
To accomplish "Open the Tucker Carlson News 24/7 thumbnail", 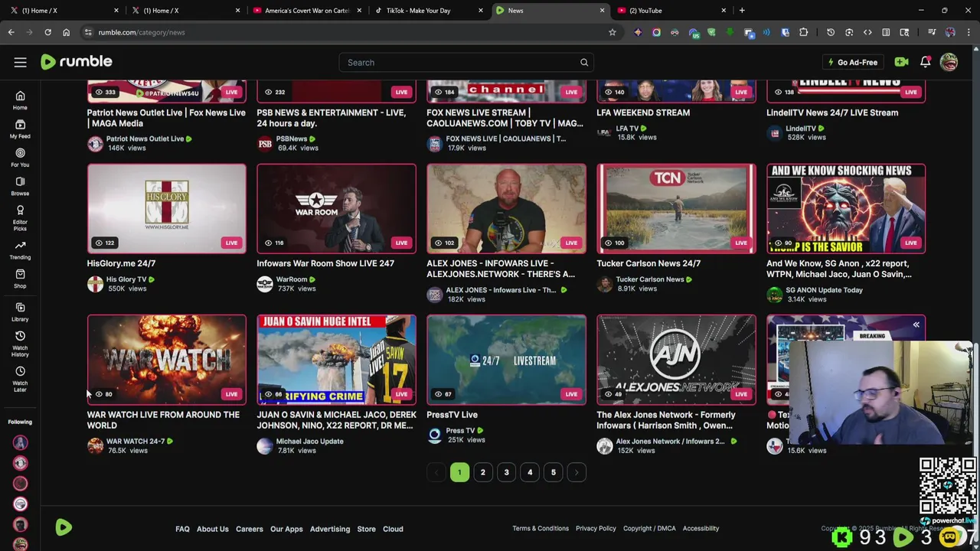I will [677, 208].
